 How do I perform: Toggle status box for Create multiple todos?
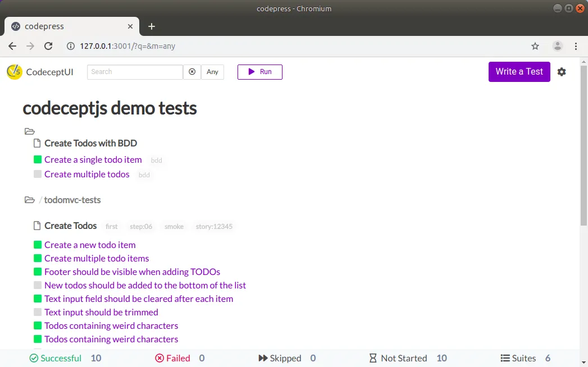(x=38, y=175)
